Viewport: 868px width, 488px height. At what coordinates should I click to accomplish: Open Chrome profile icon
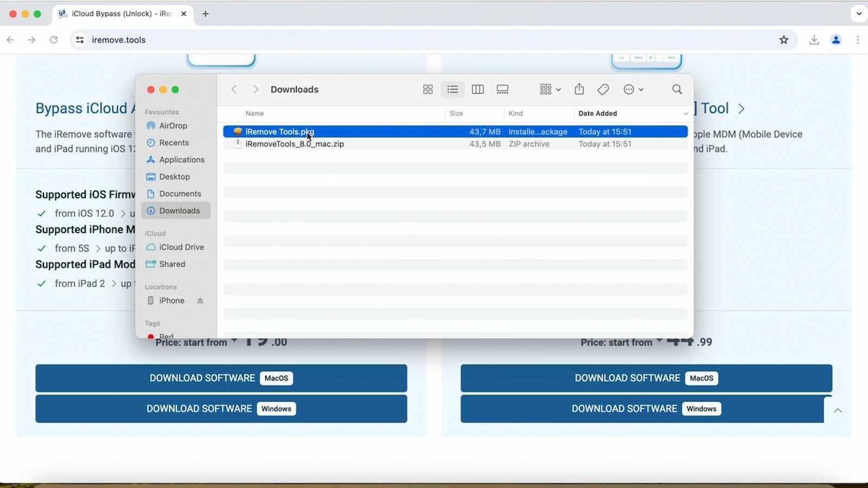tap(836, 40)
